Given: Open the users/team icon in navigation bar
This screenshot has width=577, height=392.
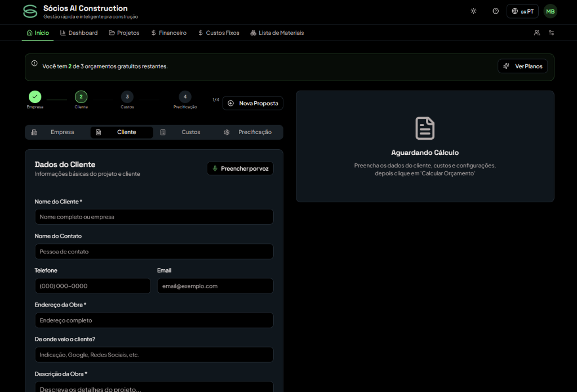Looking at the screenshot, I should pos(537,33).
